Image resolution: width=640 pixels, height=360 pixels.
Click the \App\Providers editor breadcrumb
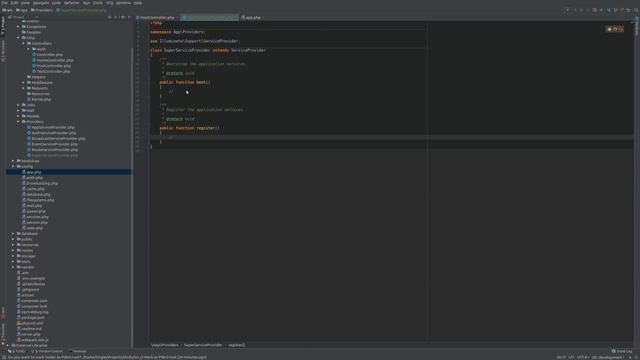(165, 345)
